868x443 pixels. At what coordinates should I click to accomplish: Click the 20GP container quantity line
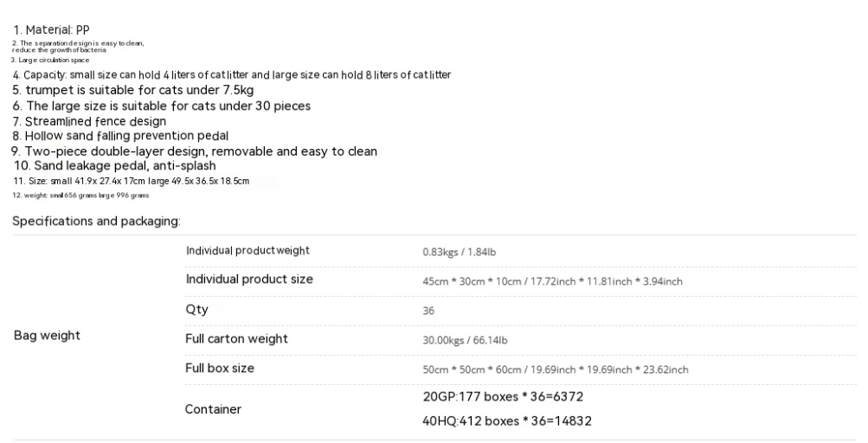tap(503, 396)
